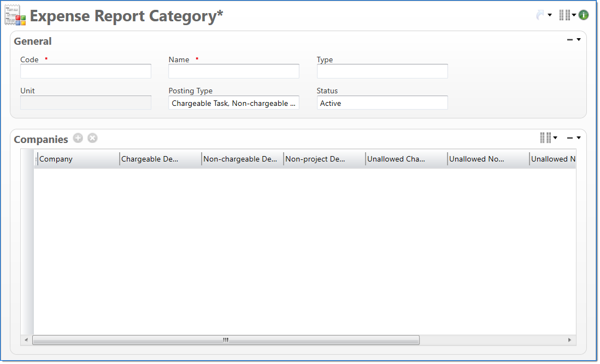Open dropdown arrow beside the curved arrow icon
This screenshot has height=364, width=600.
(x=550, y=15)
